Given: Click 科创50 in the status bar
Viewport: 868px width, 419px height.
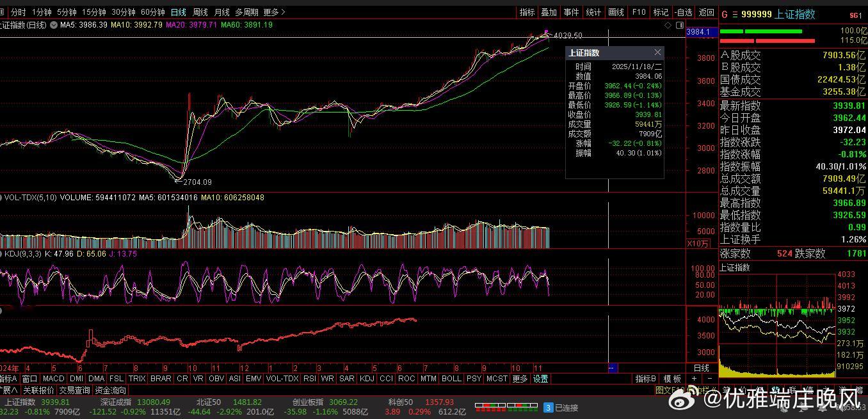Looking at the screenshot, I should (x=400, y=402).
